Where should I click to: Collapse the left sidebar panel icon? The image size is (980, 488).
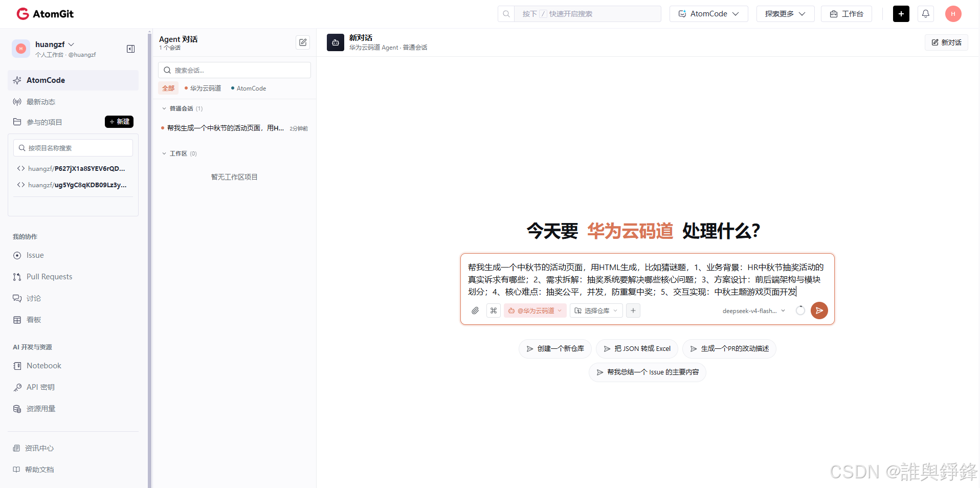tap(130, 49)
